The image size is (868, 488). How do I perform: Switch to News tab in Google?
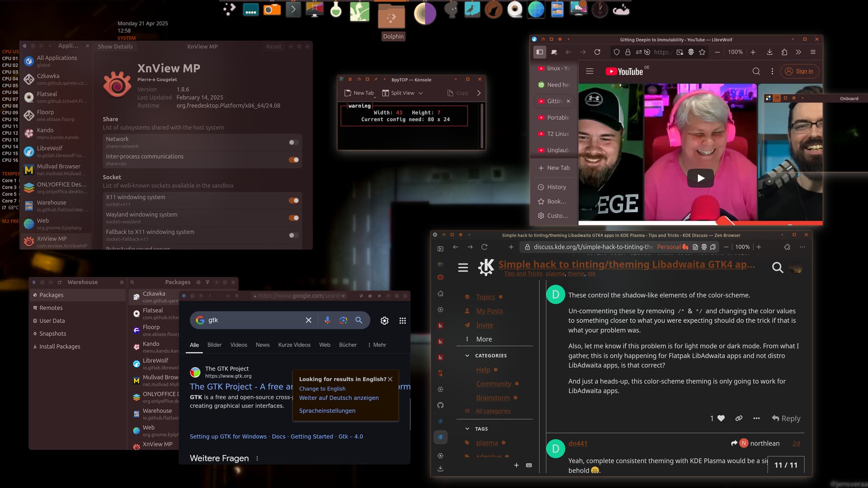pos(263,345)
